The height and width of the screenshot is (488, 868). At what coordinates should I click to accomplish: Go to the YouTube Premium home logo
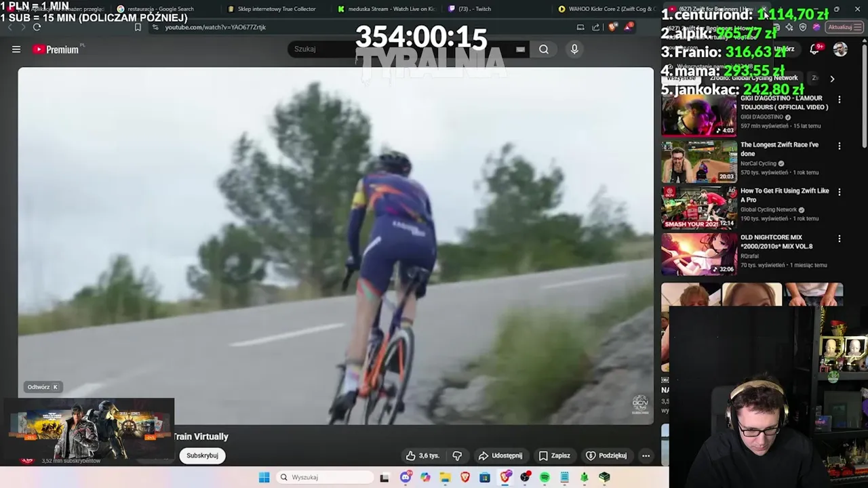click(58, 49)
